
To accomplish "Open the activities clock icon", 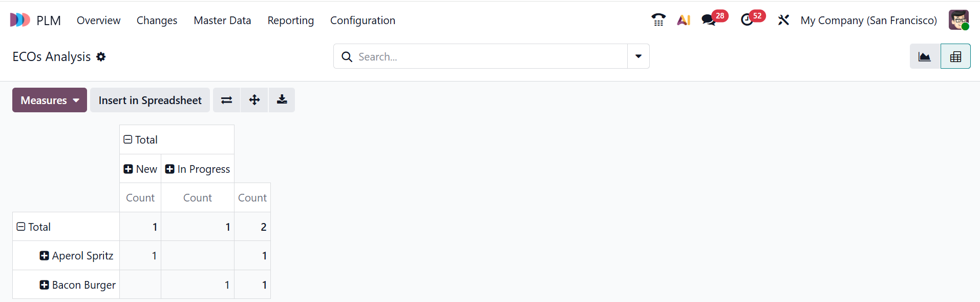I will coord(747,20).
